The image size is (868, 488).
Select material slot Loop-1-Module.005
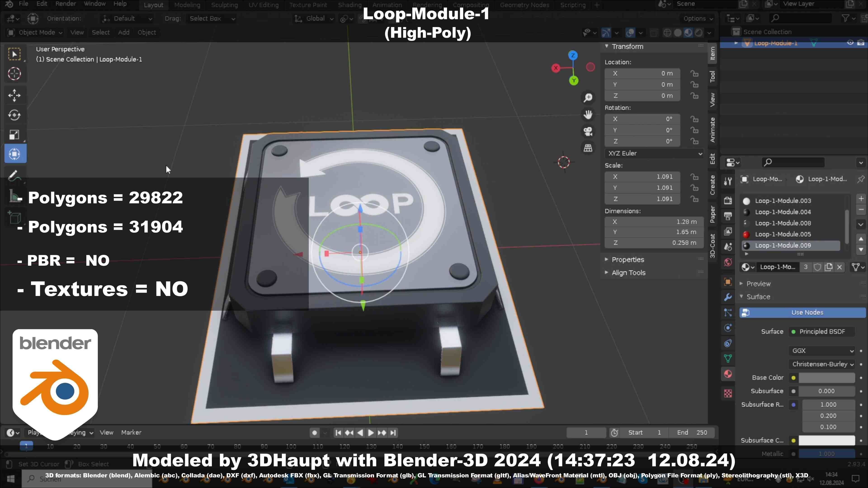click(x=791, y=235)
